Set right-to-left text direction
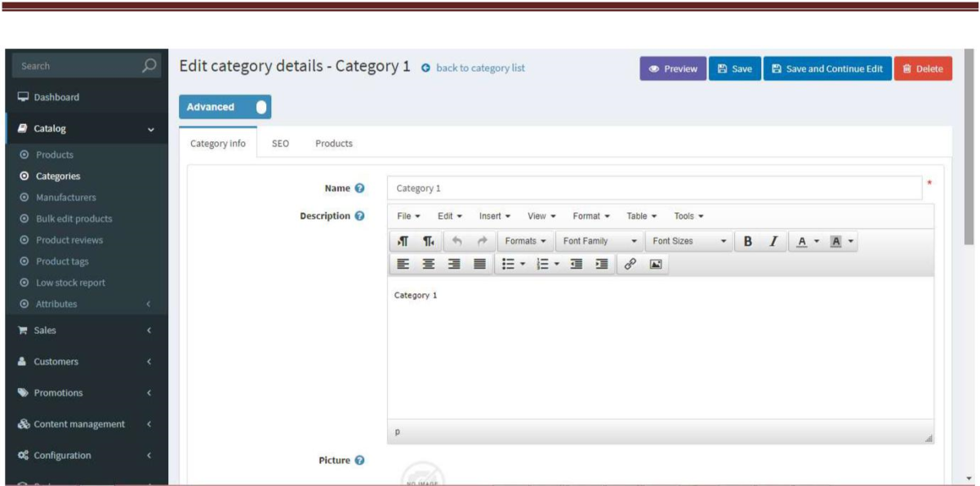980x486 pixels. point(428,241)
